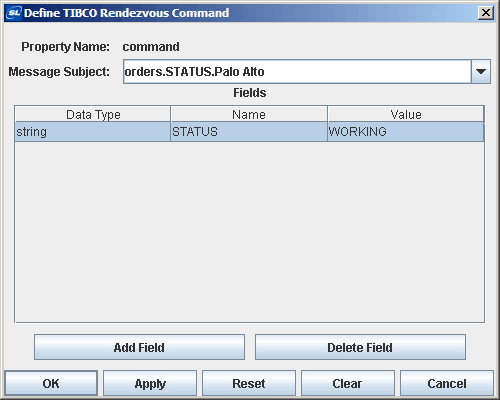Select the WORKING value cell
500x400 pixels.
pyautogui.click(x=406, y=132)
